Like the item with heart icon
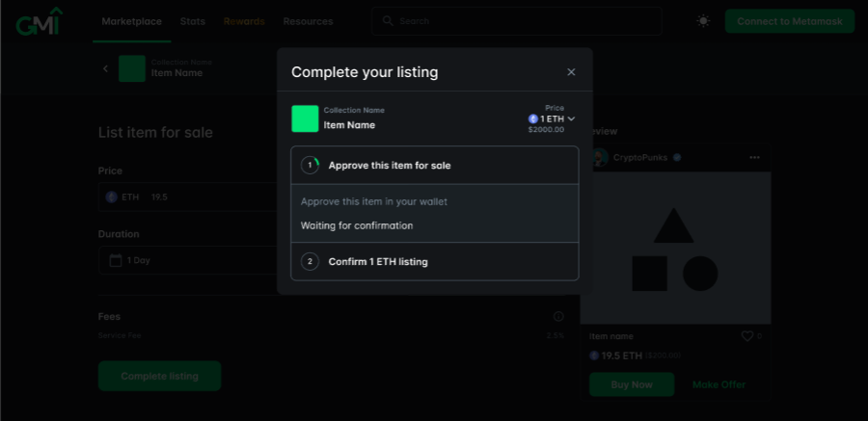868x421 pixels. pyautogui.click(x=747, y=336)
